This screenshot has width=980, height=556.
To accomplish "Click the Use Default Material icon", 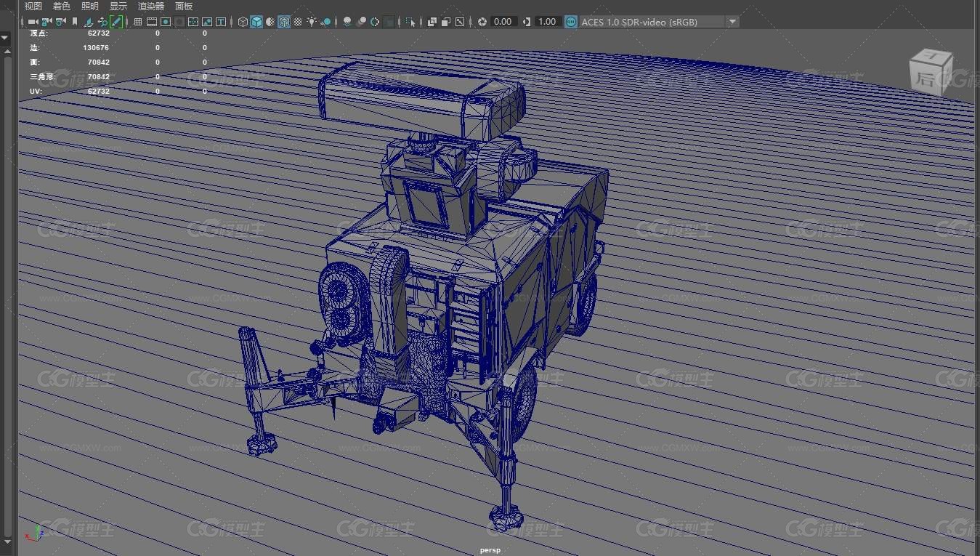I will point(270,22).
